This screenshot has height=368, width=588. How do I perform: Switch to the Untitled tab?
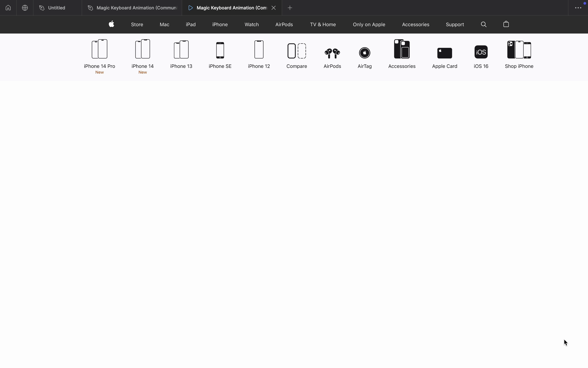click(x=57, y=8)
